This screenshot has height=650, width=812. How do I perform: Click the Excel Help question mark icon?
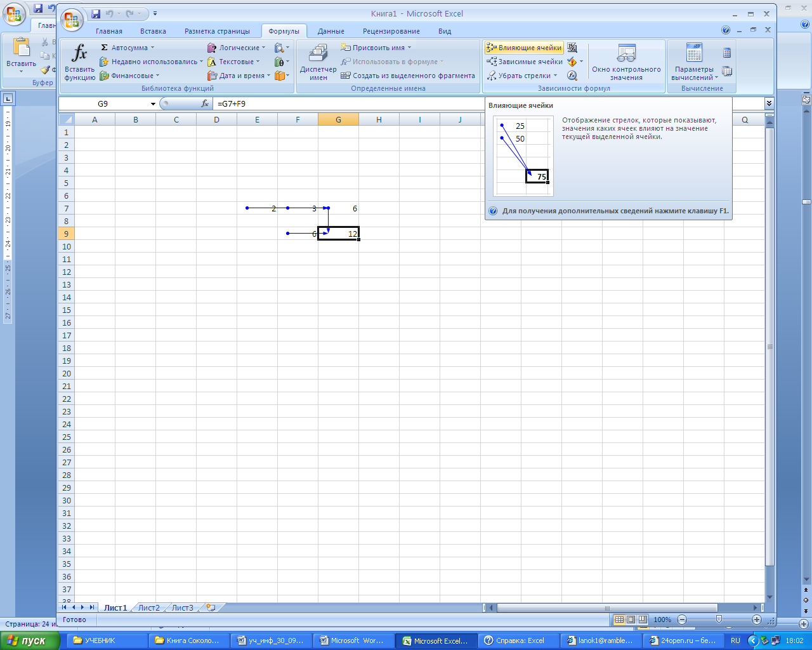726,30
